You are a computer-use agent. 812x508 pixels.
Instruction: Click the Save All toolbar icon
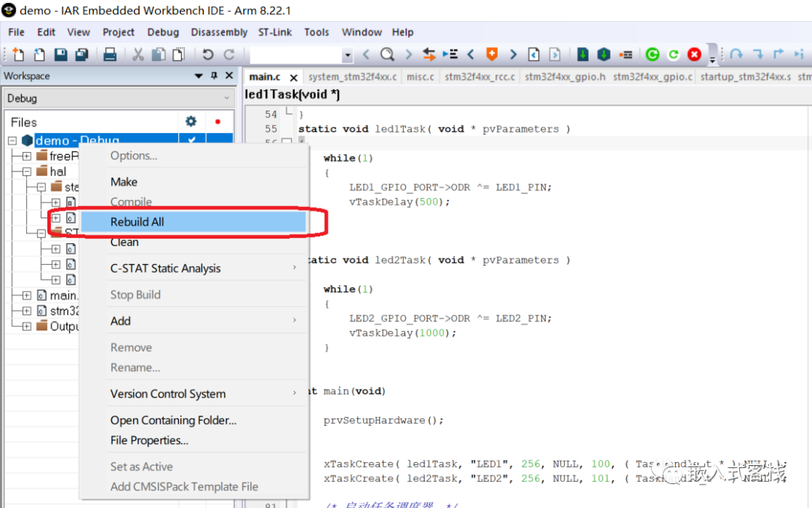82,54
